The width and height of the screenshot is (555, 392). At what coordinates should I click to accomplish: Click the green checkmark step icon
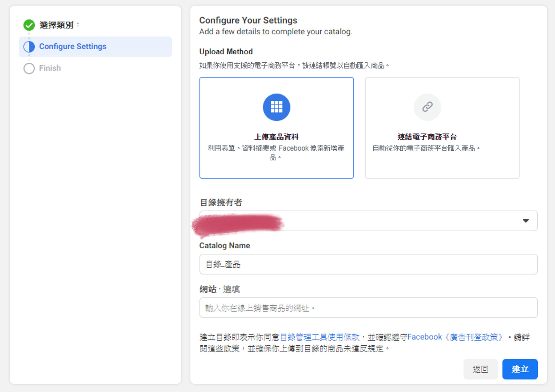coord(29,25)
